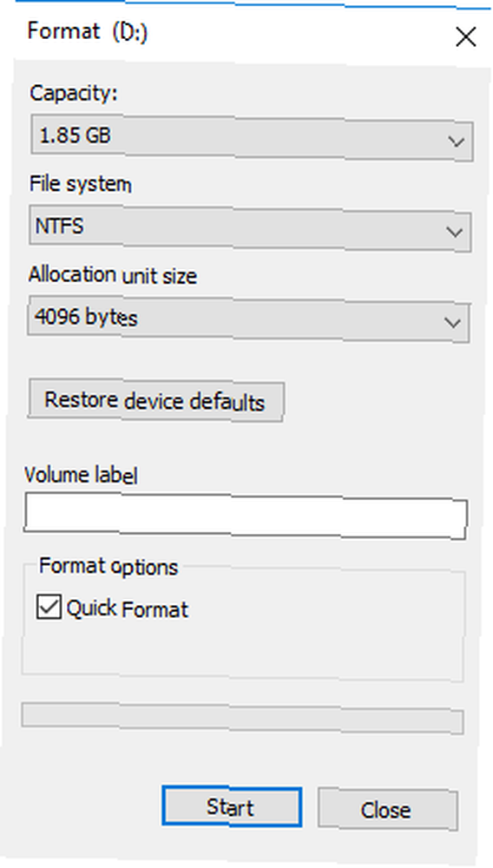Click the Volume label caption
Screen dimensions: 493x868
[x=81, y=475]
